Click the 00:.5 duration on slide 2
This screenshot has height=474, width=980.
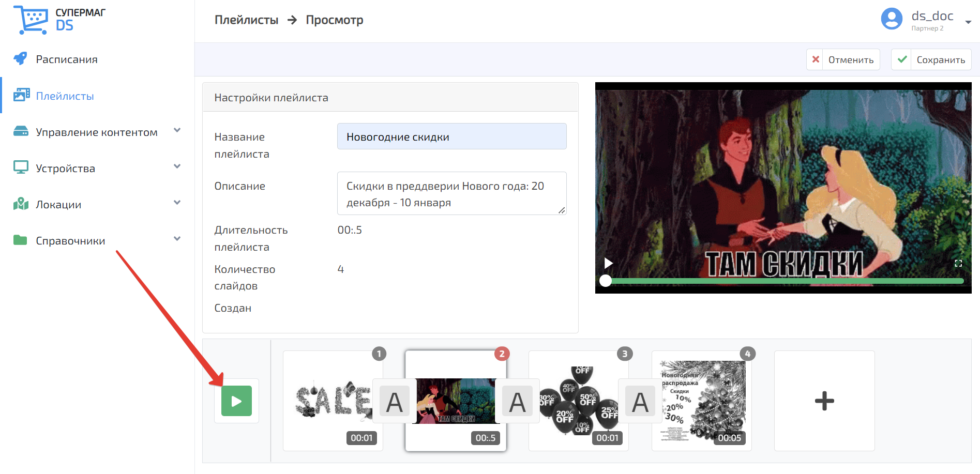click(x=486, y=438)
